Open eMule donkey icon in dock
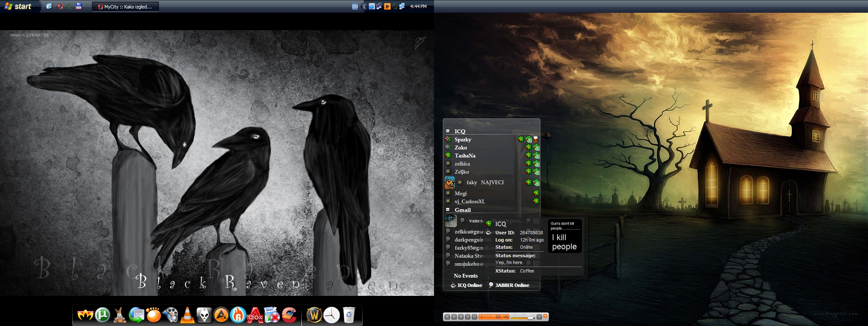This screenshot has height=326, width=868. pyautogui.click(x=120, y=315)
